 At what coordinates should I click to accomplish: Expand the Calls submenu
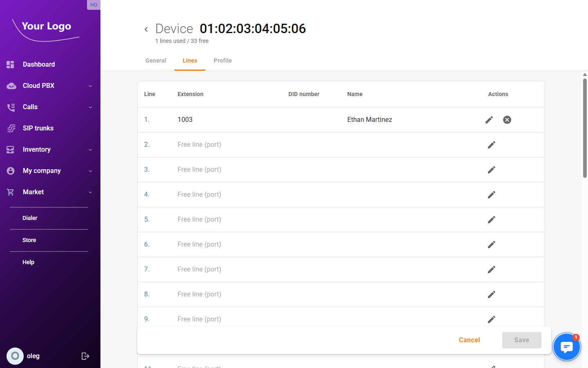pyautogui.click(x=90, y=107)
